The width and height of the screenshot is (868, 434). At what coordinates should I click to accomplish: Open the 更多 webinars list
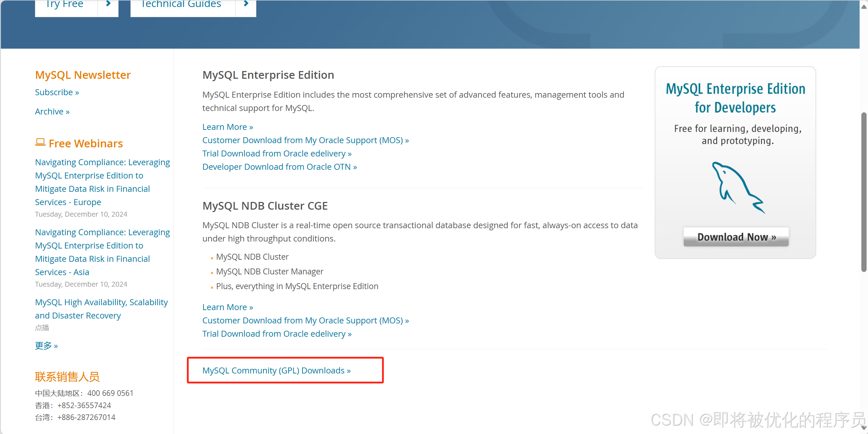46,346
